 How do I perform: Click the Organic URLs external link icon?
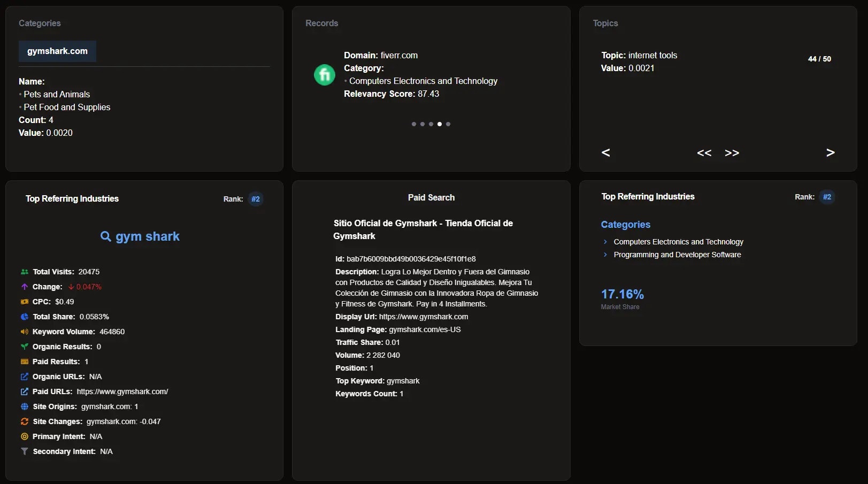point(25,377)
